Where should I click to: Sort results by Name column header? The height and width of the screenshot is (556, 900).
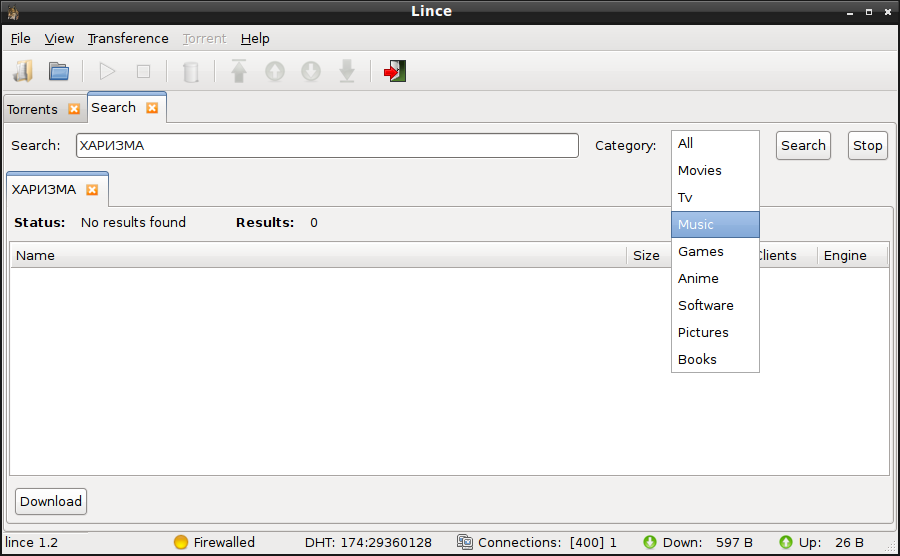319,255
